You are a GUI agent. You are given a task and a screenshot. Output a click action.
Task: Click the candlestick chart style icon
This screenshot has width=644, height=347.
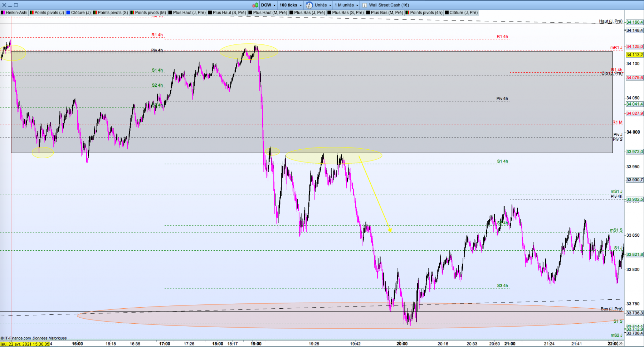pos(255,5)
